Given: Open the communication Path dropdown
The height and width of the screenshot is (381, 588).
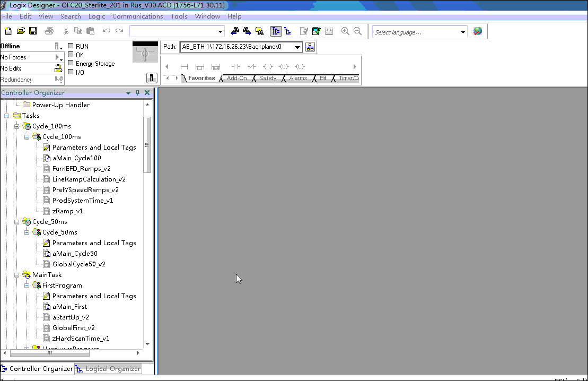Looking at the screenshot, I should point(297,47).
